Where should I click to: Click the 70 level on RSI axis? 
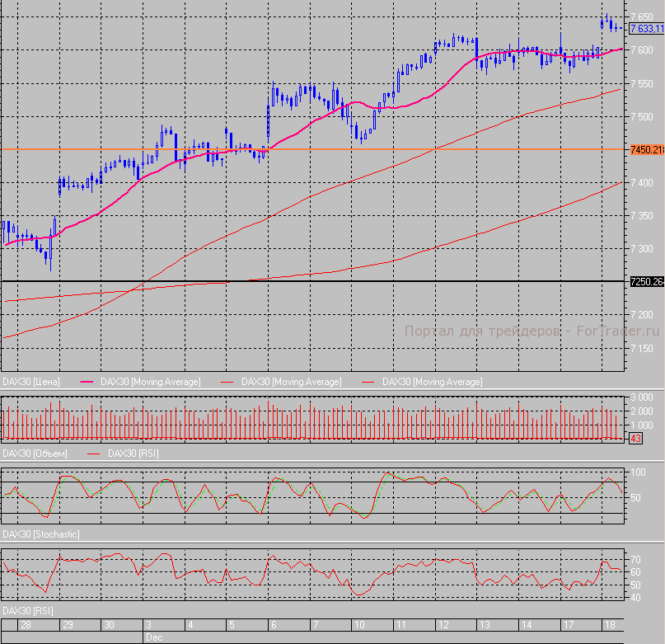coord(635,560)
